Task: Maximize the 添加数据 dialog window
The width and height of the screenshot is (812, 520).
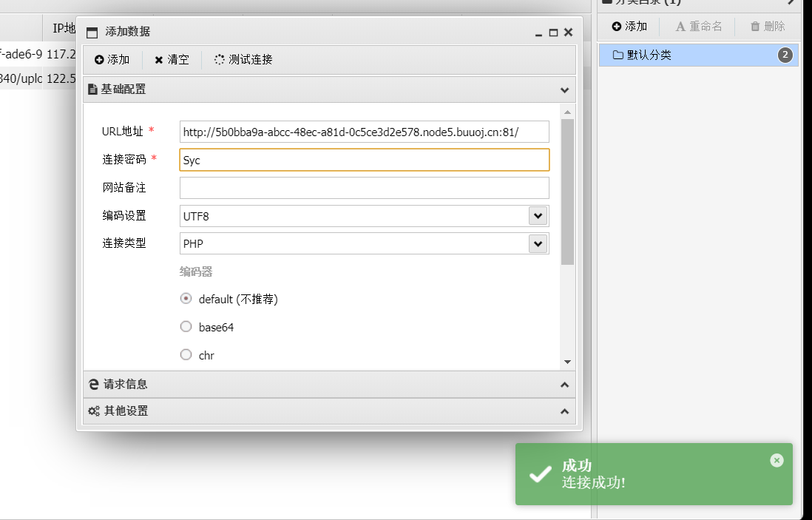Action: (x=553, y=33)
